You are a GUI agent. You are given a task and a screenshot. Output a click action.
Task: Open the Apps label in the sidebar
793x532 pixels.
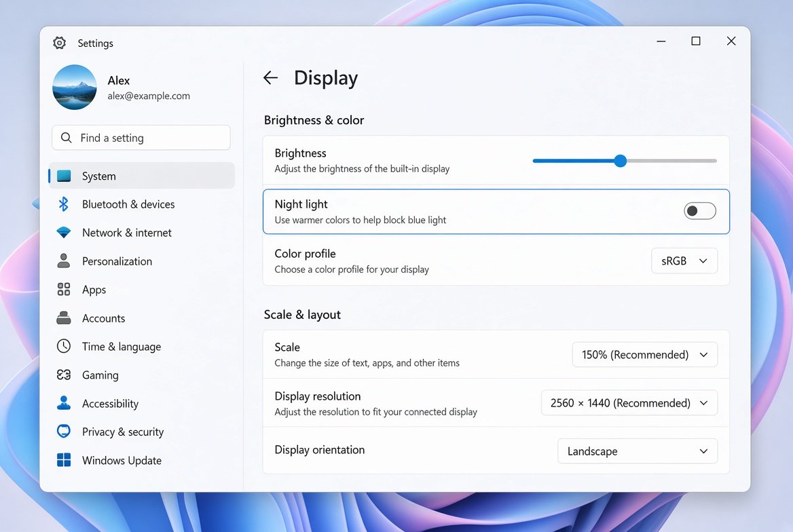[x=94, y=290]
